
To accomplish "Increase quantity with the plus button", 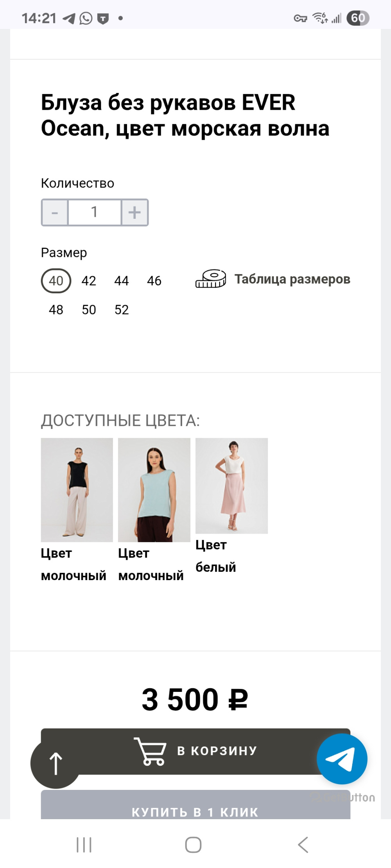I will [x=135, y=213].
